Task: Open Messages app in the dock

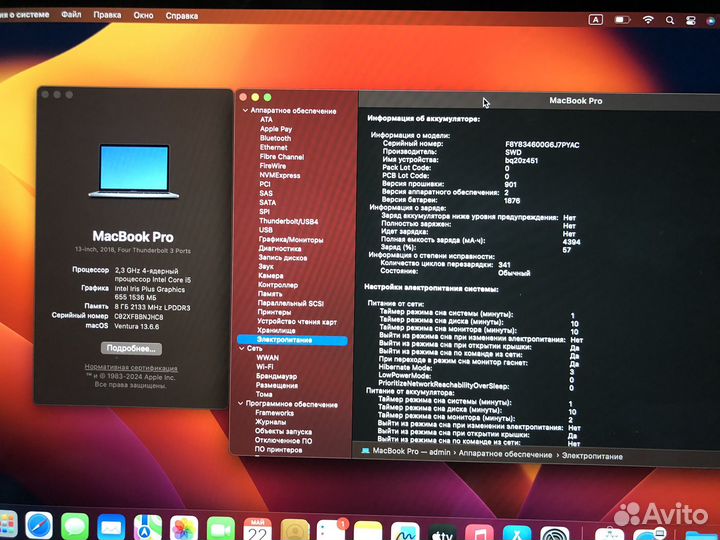Action: click(x=75, y=528)
